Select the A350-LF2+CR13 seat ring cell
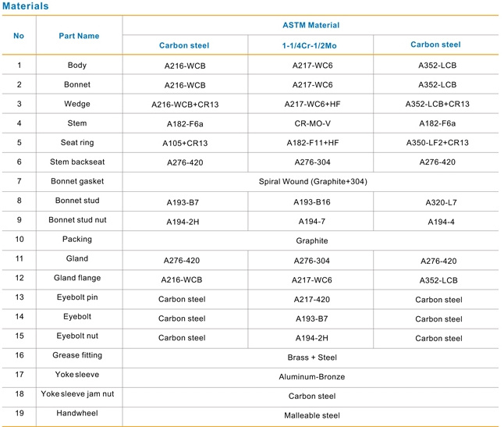 coord(438,143)
